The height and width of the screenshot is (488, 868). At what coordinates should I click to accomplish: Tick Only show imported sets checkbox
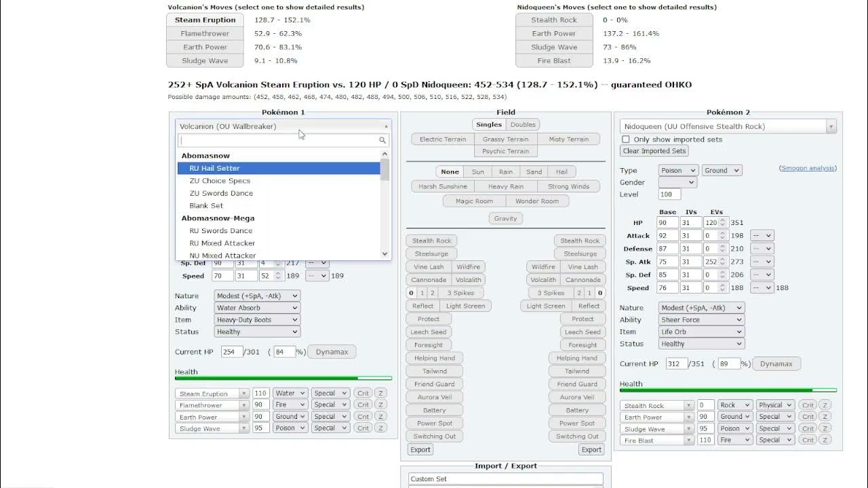(x=626, y=140)
